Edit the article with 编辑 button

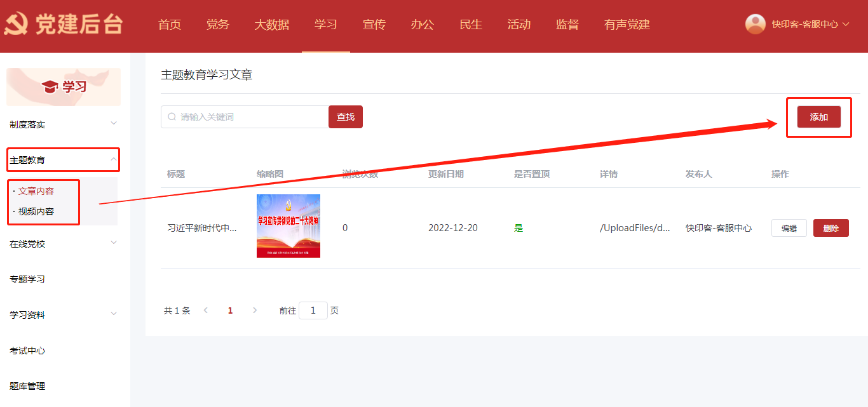point(789,228)
